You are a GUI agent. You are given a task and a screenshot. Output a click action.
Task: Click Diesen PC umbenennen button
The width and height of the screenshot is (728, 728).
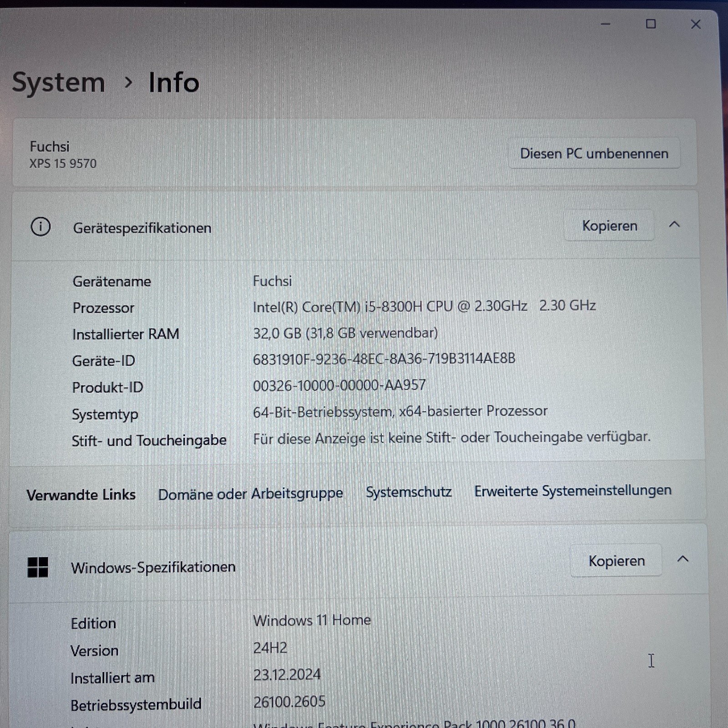pos(594,153)
